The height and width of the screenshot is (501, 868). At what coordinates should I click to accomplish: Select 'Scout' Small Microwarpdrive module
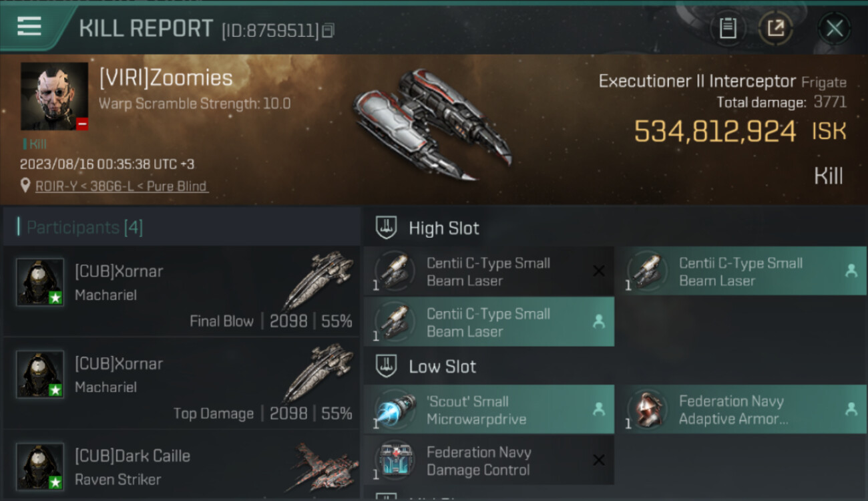[x=489, y=409]
